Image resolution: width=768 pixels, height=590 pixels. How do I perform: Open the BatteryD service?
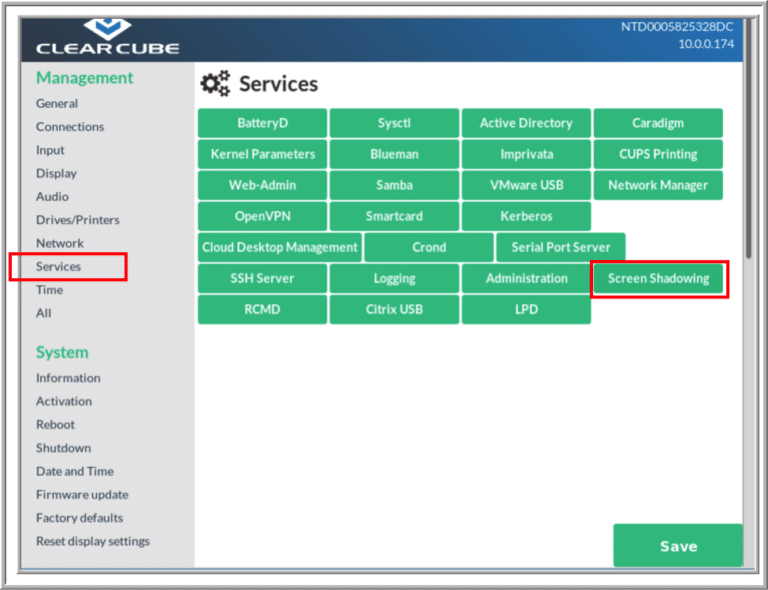262,123
